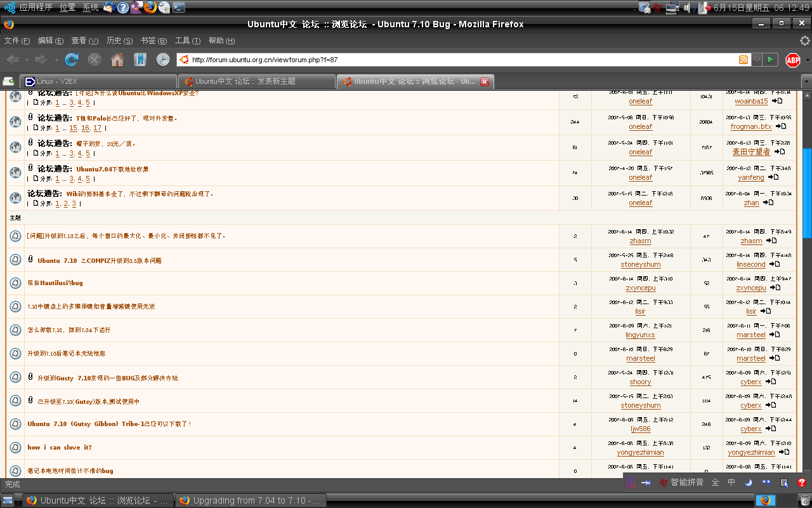Open the History clock icon
The image size is (812, 508).
point(163,60)
